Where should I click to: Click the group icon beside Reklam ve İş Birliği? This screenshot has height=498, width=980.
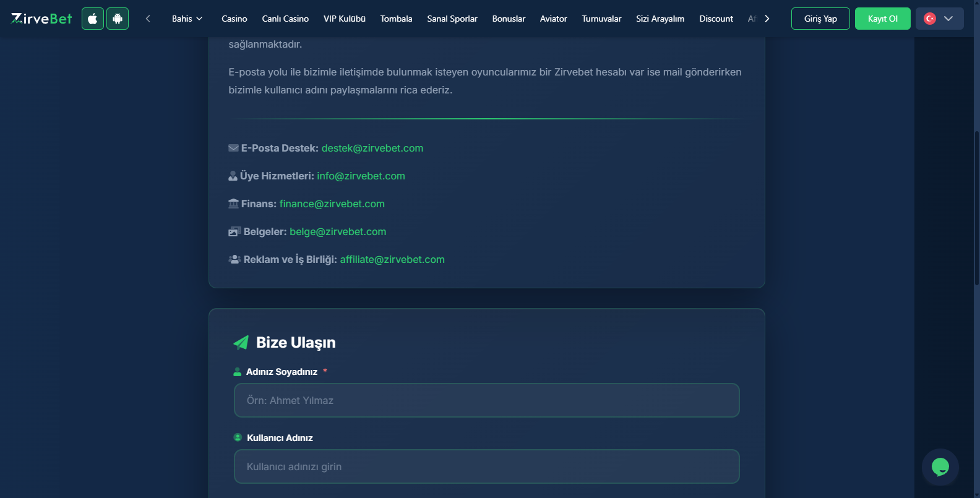point(234,259)
